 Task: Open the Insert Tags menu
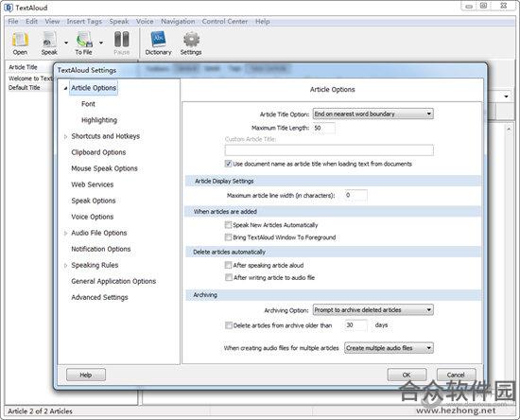[84, 21]
